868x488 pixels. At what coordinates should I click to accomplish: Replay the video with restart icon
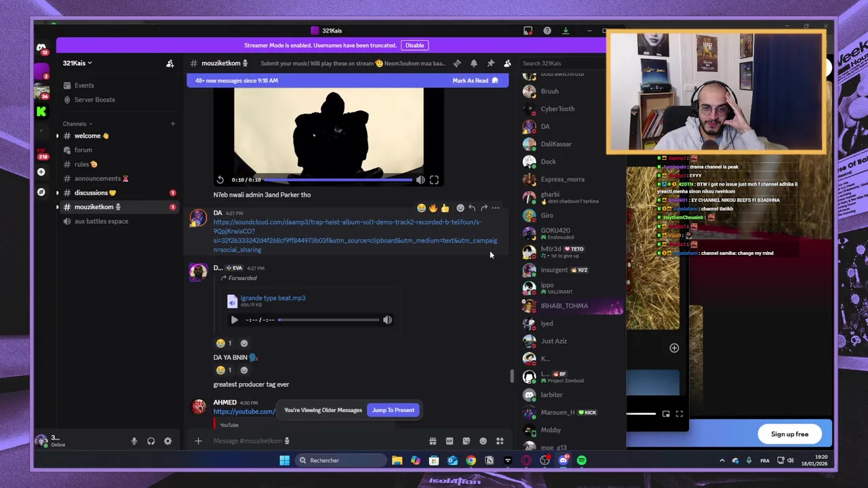pyautogui.click(x=220, y=180)
